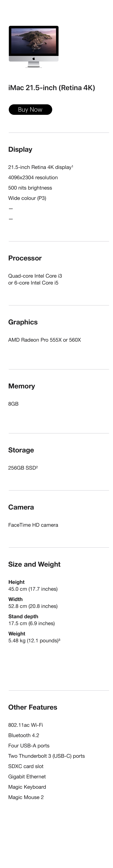Click the Graphics section heading

[x=23, y=322]
